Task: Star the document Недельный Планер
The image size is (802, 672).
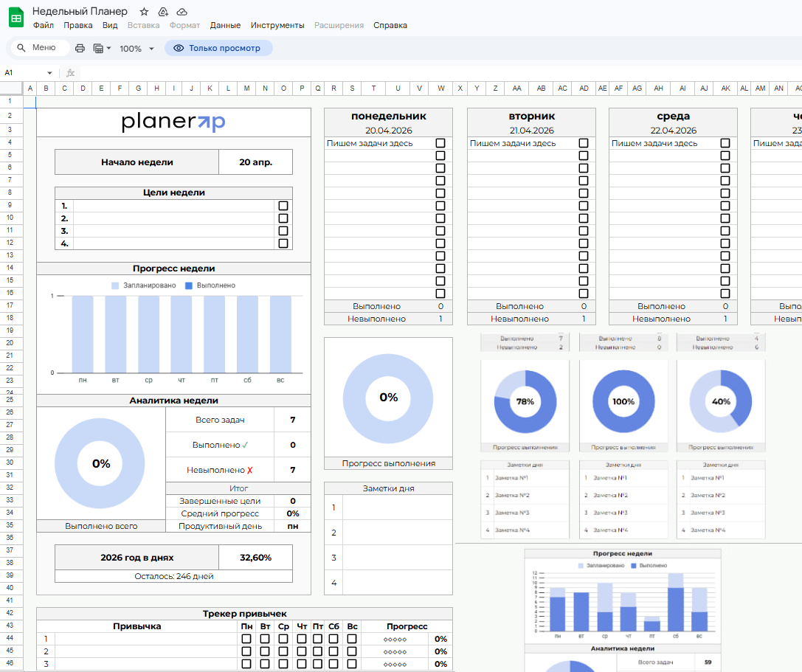Action: point(144,11)
